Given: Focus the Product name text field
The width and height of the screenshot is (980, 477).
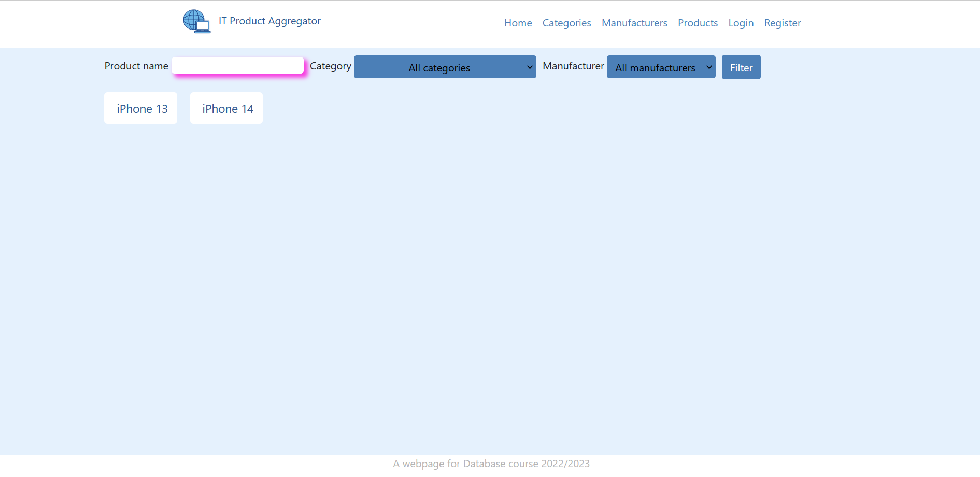Looking at the screenshot, I should coord(237,66).
